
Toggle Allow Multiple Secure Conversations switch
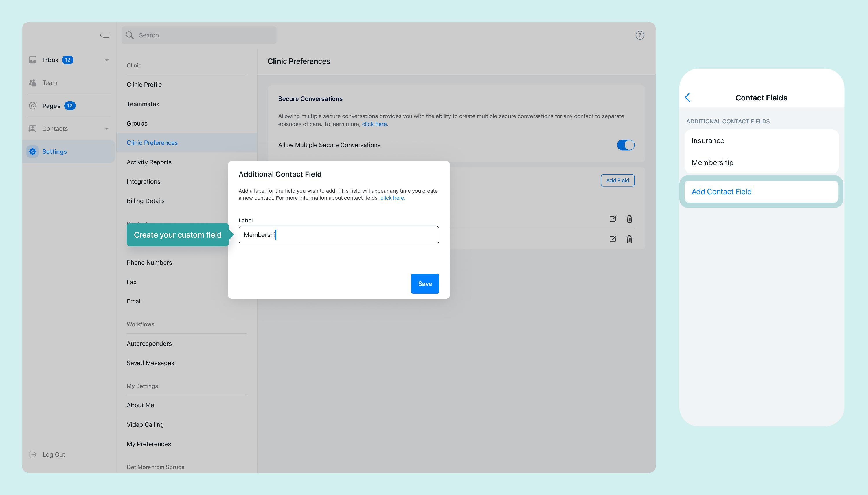[x=626, y=145]
